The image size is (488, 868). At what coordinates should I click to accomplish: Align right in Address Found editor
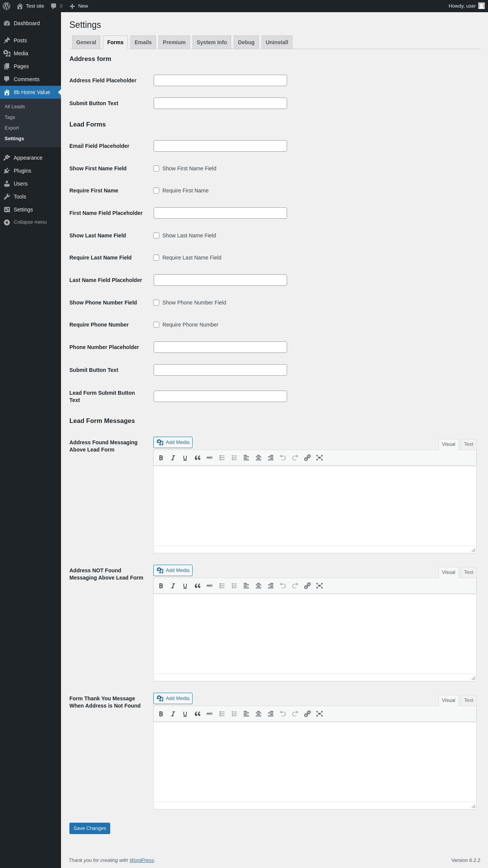[x=271, y=458]
